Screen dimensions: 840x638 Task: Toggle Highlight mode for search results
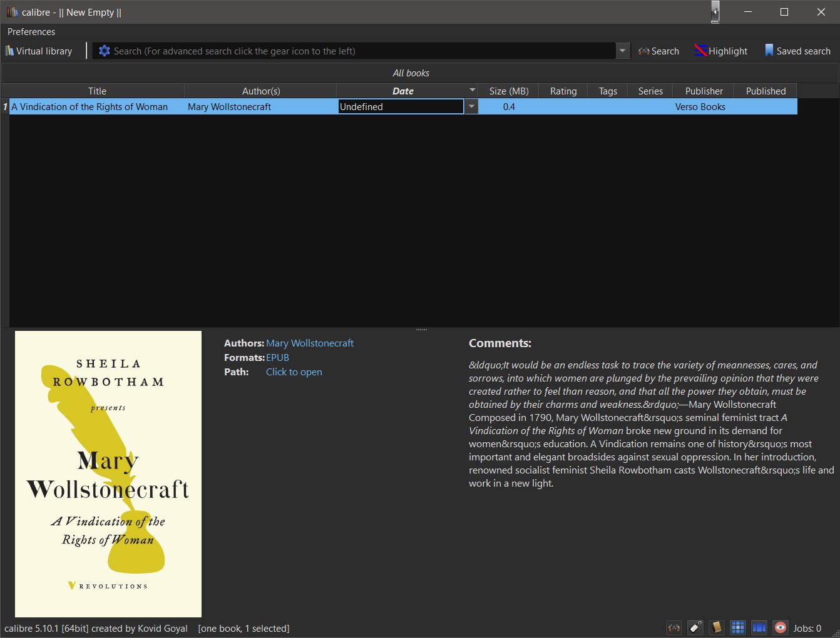point(721,51)
